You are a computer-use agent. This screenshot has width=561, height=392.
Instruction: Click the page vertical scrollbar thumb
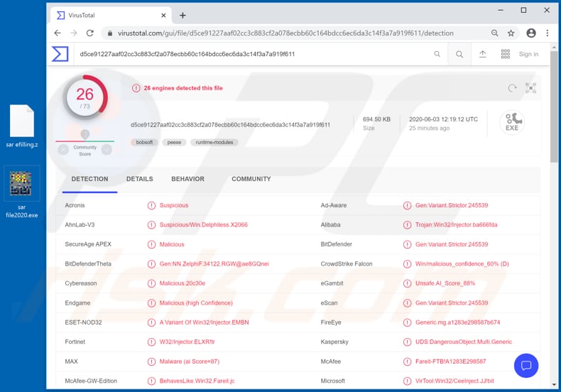pos(554,107)
